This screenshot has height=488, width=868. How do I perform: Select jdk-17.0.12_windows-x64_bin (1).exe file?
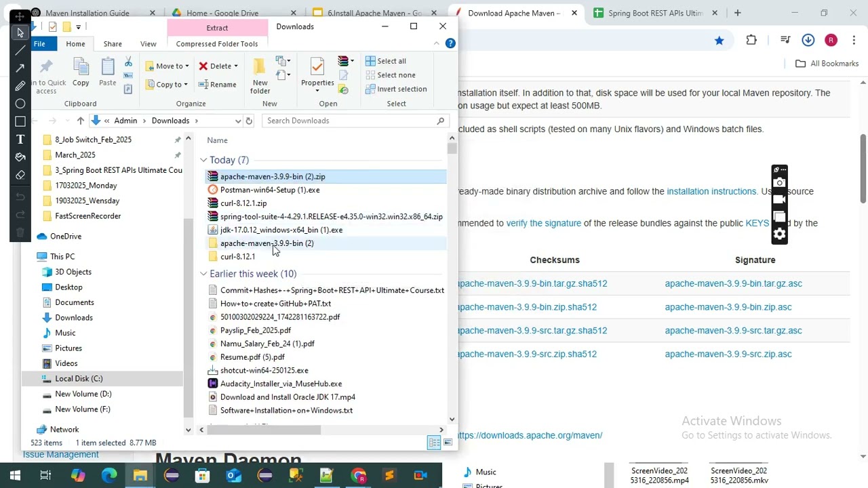pos(281,230)
